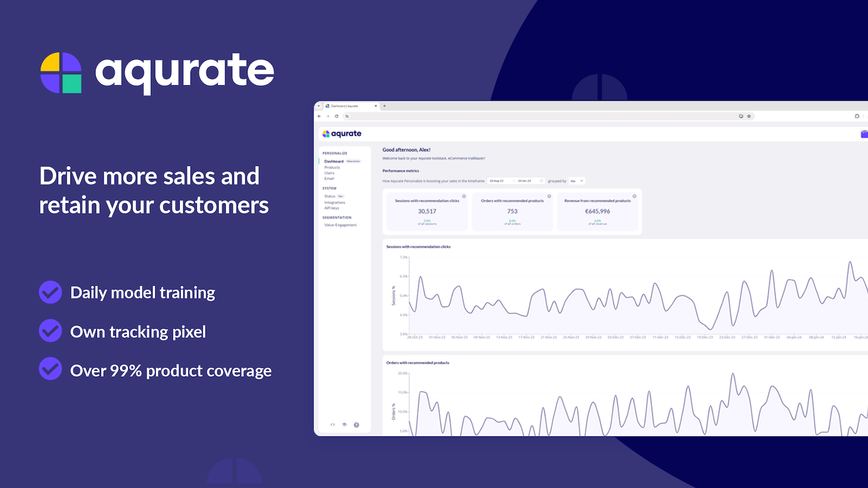Open Users in the sidebar

point(329,173)
